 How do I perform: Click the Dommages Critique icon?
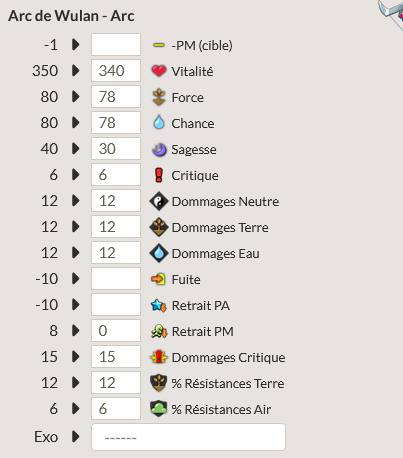point(159,357)
